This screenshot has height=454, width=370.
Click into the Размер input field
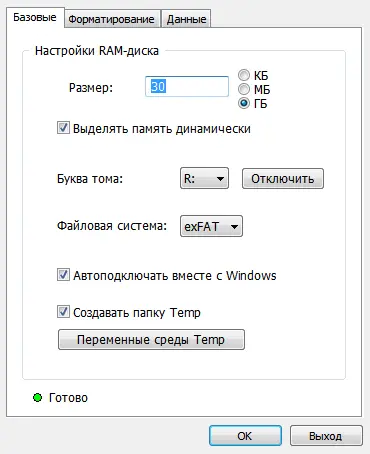[187, 87]
